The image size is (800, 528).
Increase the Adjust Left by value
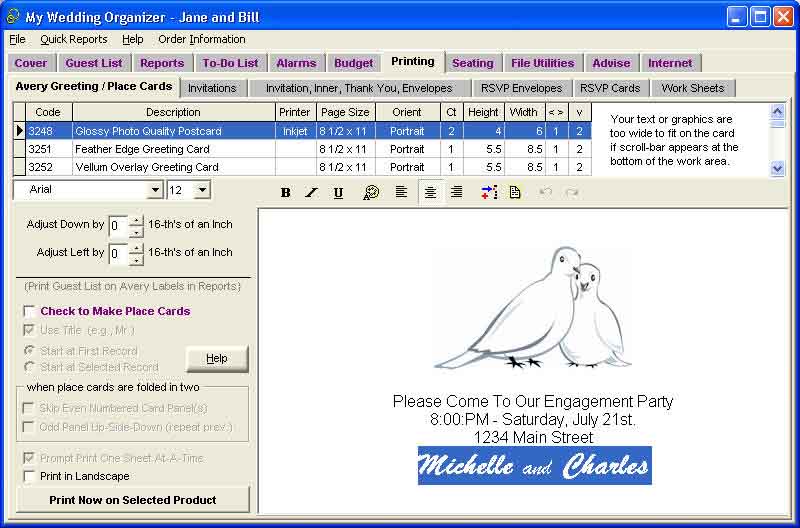coord(136,248)
